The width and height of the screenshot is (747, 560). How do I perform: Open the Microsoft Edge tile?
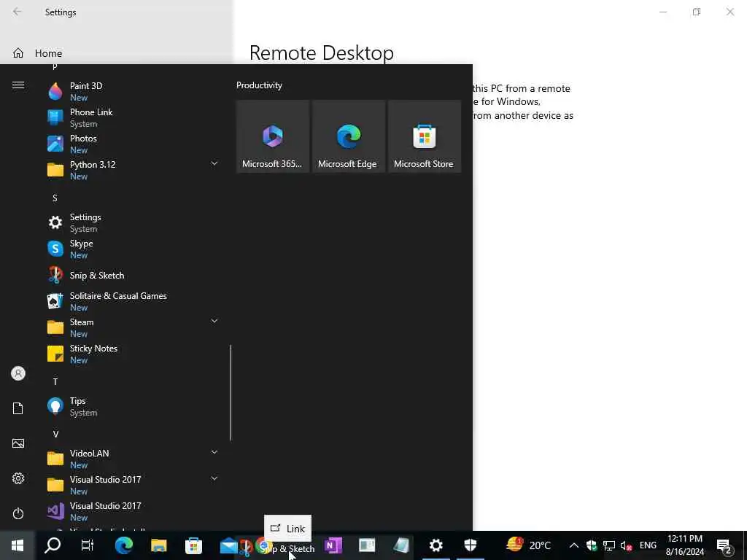(348, 136)
